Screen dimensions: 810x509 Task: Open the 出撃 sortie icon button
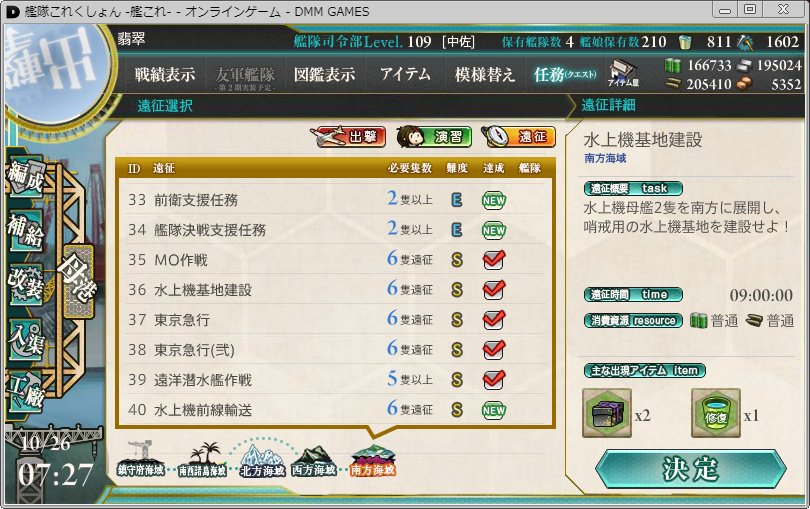[x=348, y=137]
